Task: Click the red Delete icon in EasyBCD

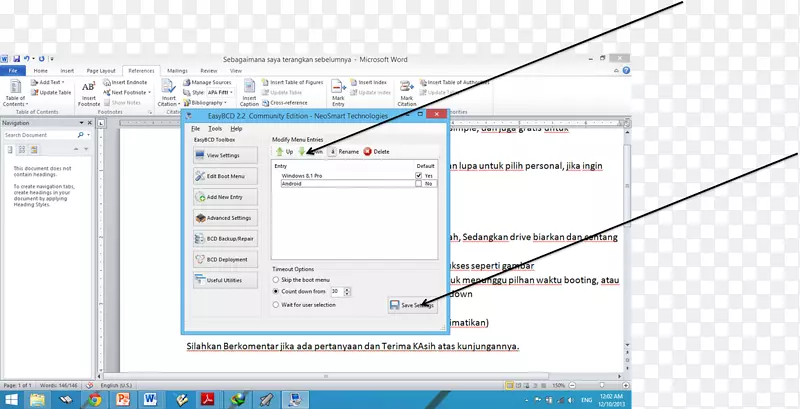Action: pos(367,151)
